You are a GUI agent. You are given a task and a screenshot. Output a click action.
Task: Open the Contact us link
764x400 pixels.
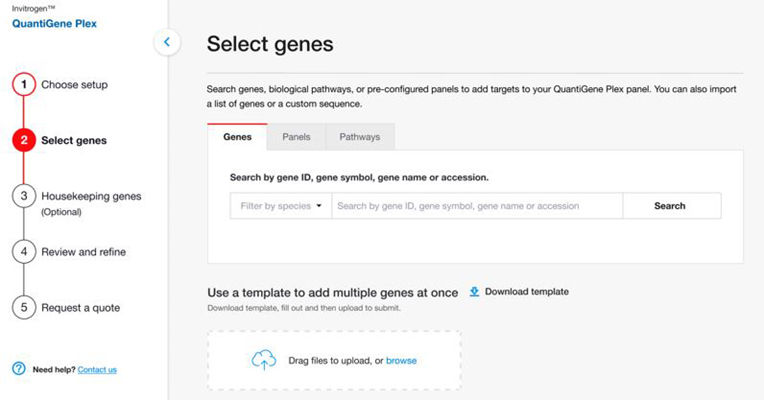(97, 370)
